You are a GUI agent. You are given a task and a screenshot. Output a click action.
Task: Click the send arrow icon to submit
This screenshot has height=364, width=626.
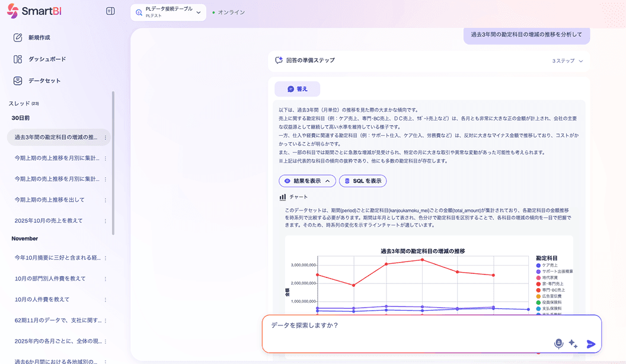pos(590,343)
